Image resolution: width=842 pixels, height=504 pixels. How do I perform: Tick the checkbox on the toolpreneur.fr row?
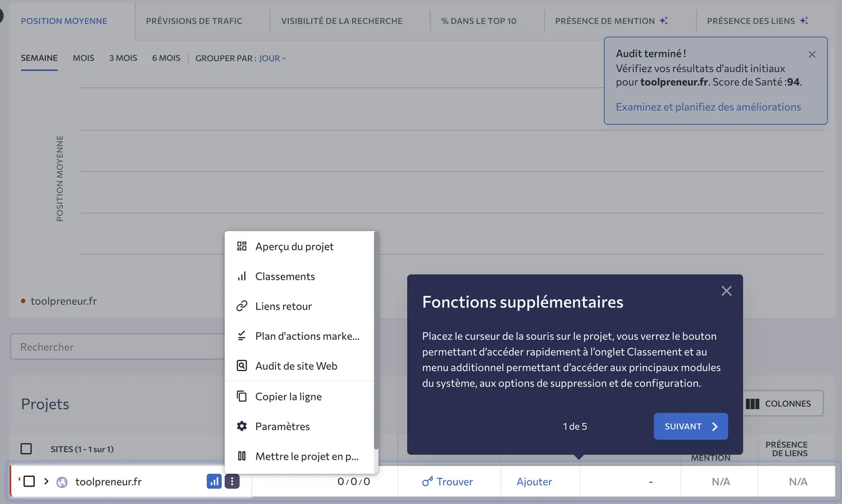(x=29, y=481)
